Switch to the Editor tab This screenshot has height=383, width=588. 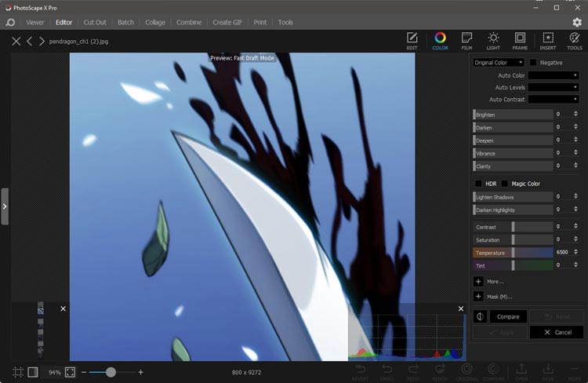(x=64, y=22)
